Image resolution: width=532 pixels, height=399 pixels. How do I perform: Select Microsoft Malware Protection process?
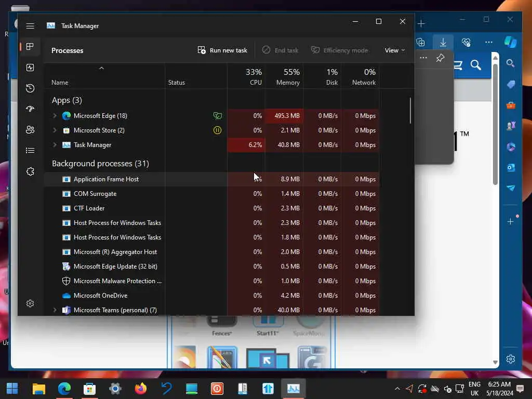pos(212,281)
